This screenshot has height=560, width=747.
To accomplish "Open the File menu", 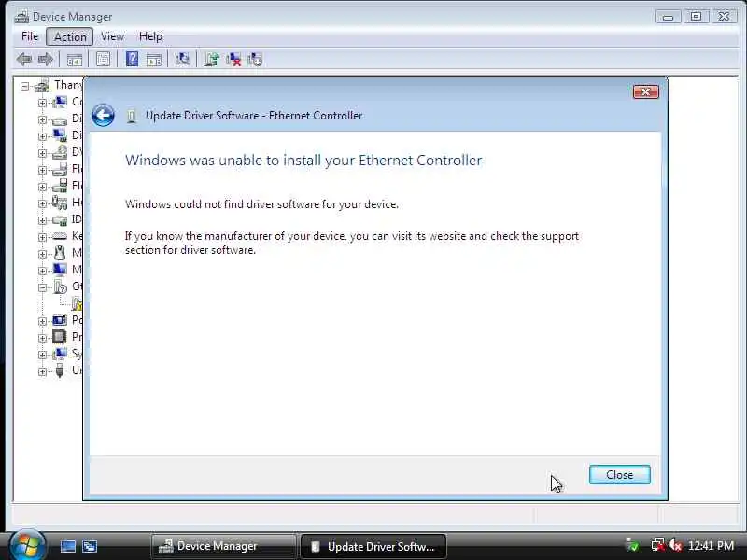I will click(x=30, y=36).
